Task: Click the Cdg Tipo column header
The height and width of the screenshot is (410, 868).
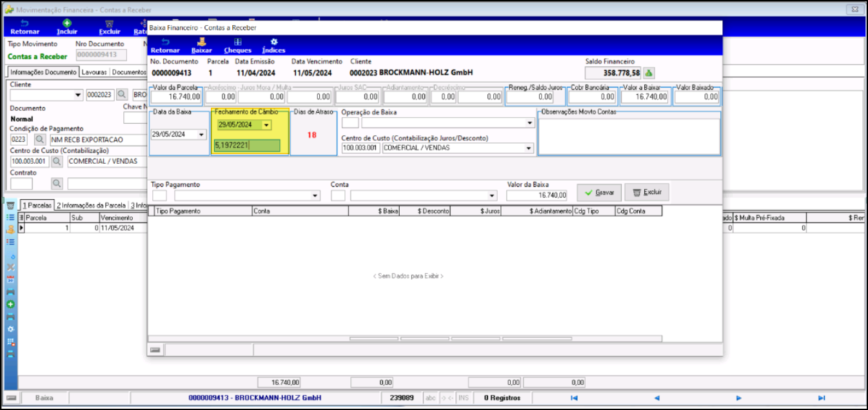Action: [593, 211]
